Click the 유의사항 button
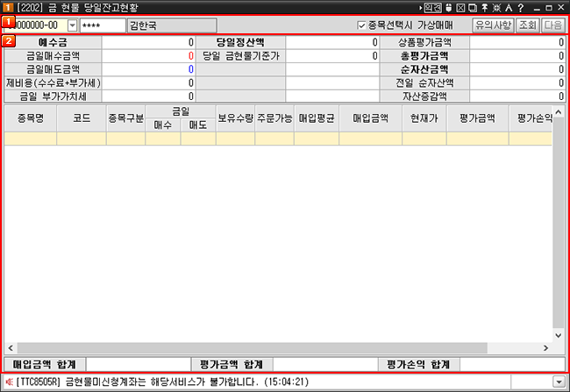Image resolution: width=570 pixels, height=392 pixels. (x=493, y=25)
